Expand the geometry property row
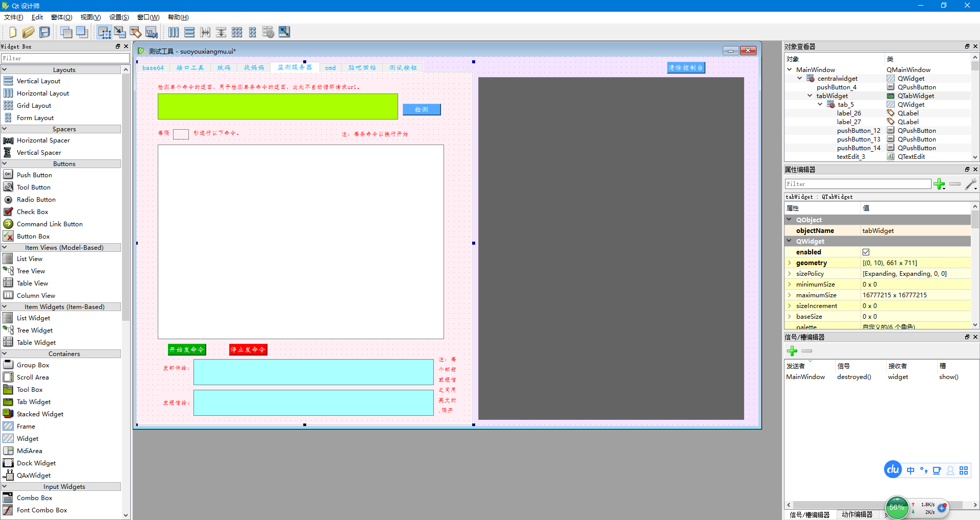Screen dimensions: 980x520 pyautogui.click(x=790, y=263)
